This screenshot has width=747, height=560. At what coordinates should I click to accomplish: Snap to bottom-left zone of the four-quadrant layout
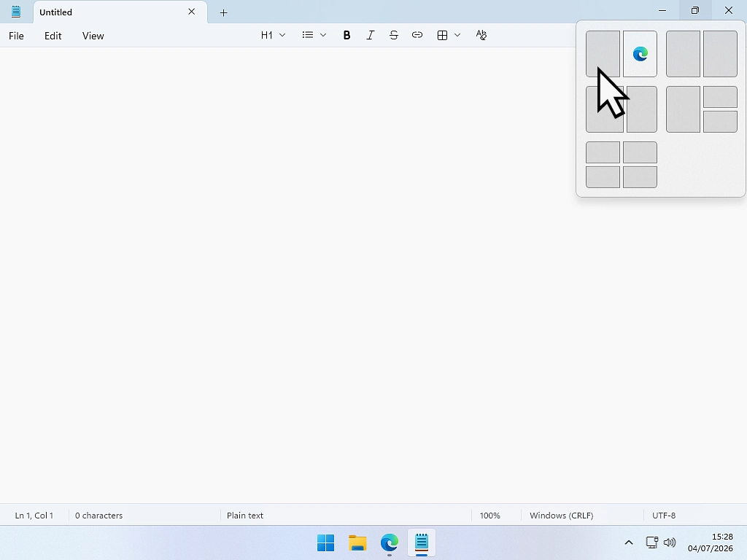click(x=603, y=177)
